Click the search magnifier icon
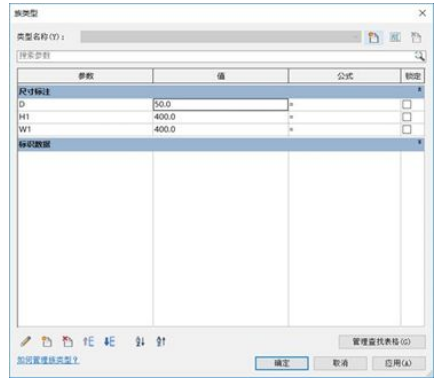 tap(419, 56)
